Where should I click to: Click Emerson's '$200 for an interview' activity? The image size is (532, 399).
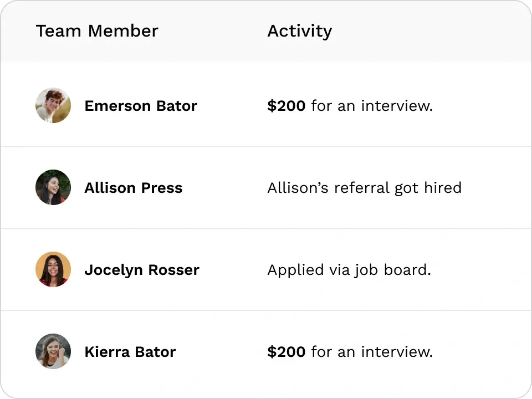(350, 106)
